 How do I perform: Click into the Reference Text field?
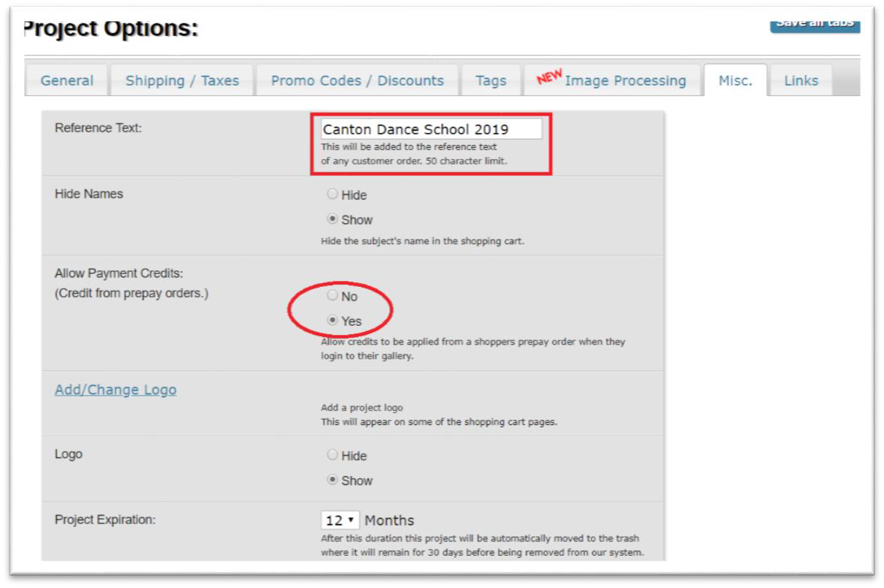[x=430, y=129]
